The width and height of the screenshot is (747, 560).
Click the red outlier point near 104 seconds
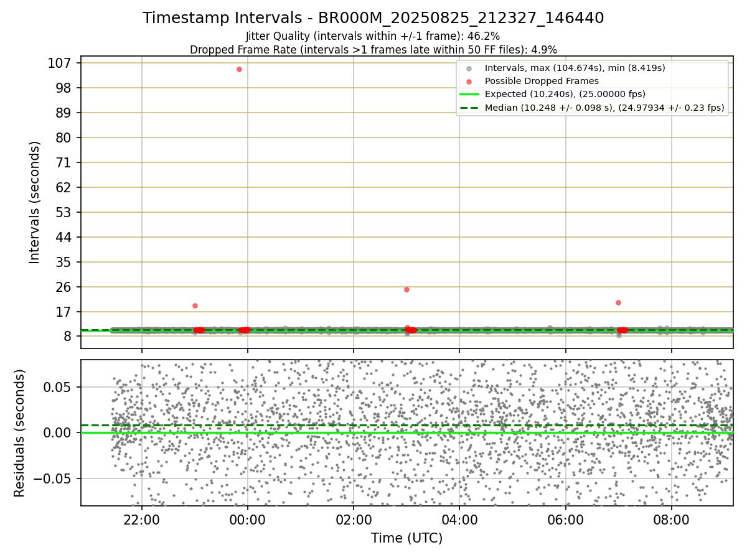[x=239, y=69]
